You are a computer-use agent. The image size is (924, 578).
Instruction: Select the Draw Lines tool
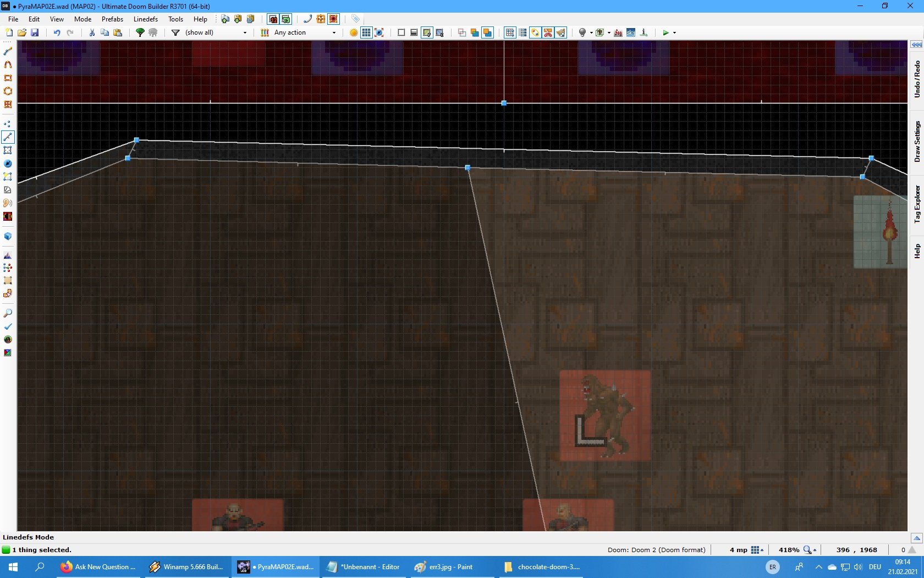pos(8,51)
